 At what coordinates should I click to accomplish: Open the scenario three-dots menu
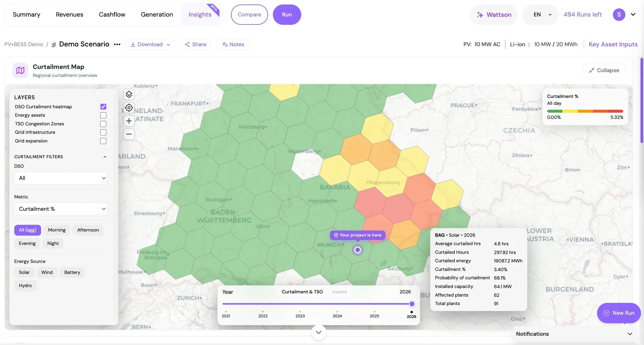[117, 44]
